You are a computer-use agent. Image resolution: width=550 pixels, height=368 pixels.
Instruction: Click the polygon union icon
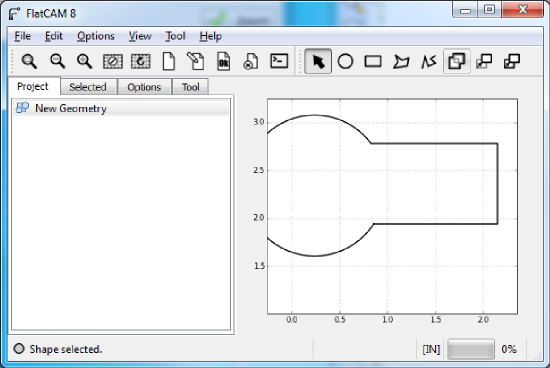click(x=457, y=61)
